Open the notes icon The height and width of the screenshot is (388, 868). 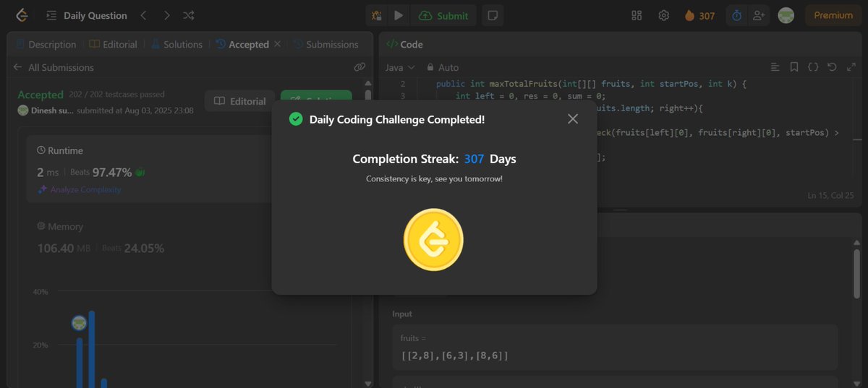coord(492,15)
